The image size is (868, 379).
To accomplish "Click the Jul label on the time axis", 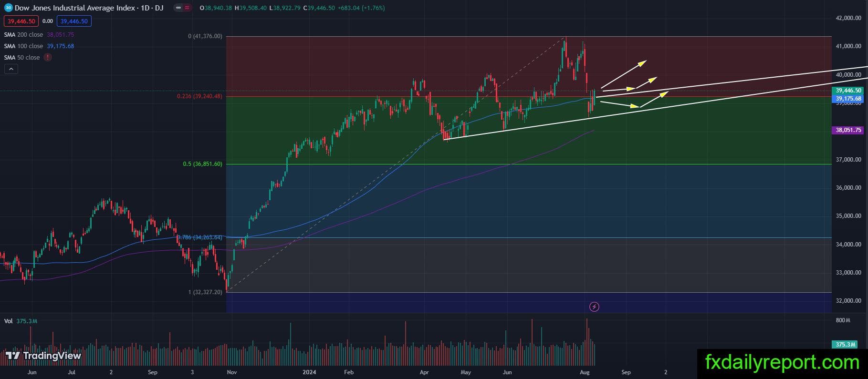I will click(x=72, y=372).
